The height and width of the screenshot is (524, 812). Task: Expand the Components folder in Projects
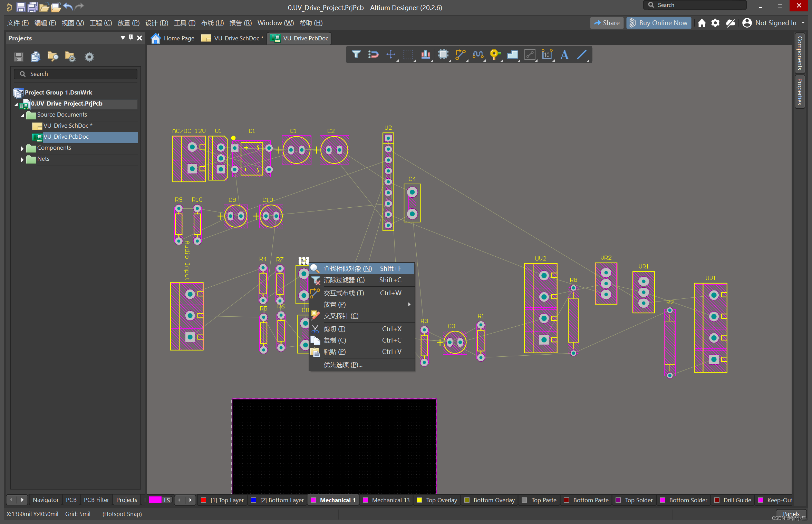tap(22, 148)
